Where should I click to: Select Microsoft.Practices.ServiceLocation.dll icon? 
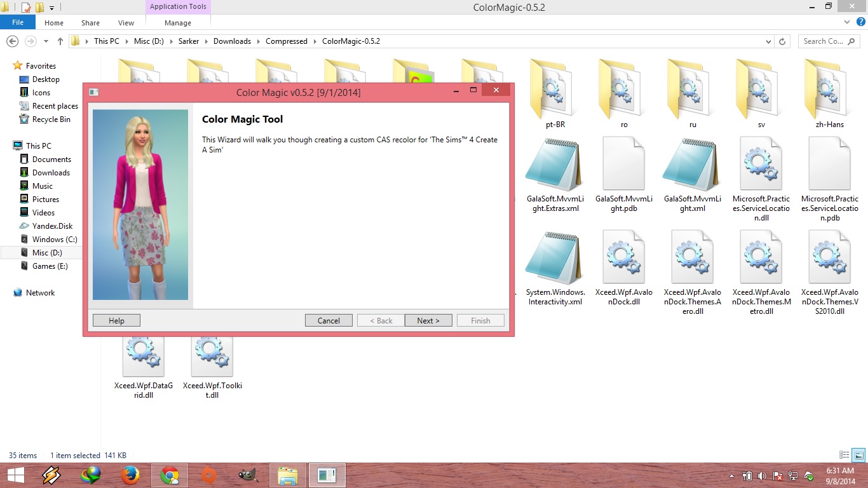761,164
